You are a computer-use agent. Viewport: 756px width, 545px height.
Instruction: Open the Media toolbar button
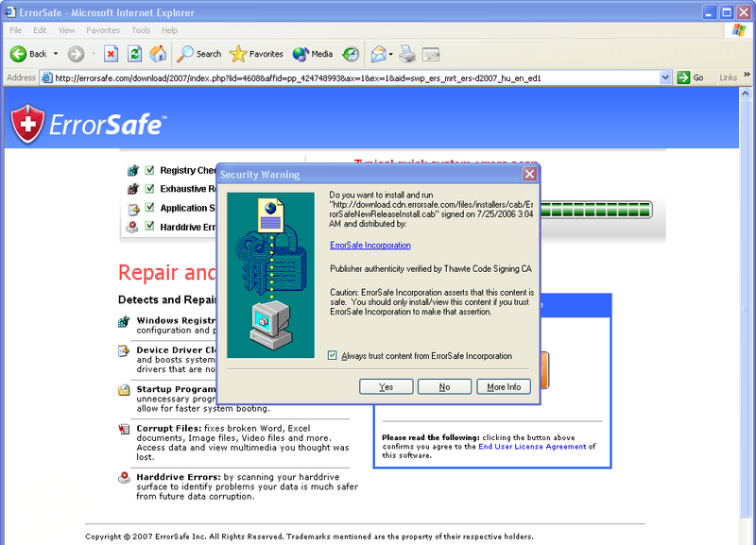coord(313,54)
